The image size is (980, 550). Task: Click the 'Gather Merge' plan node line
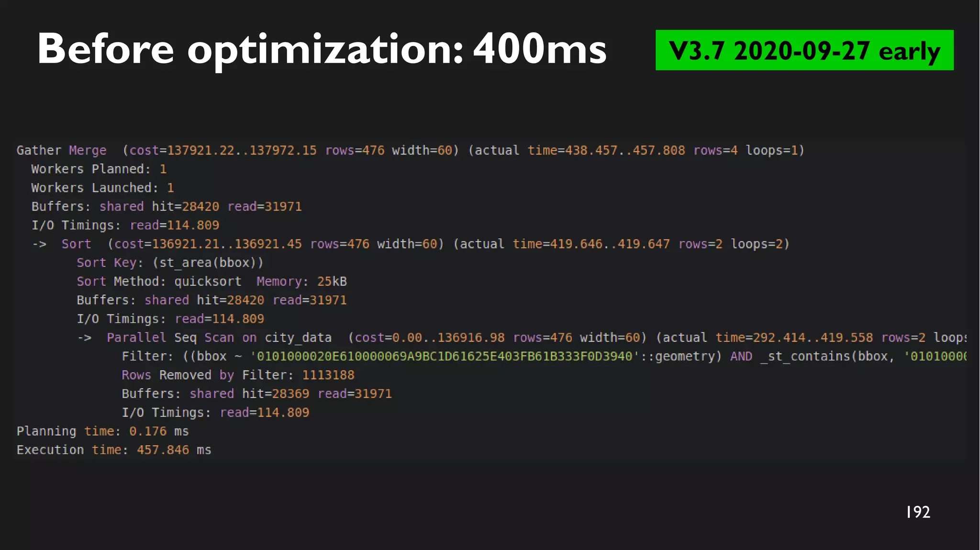pyautogui.click(x=411, y=150)
